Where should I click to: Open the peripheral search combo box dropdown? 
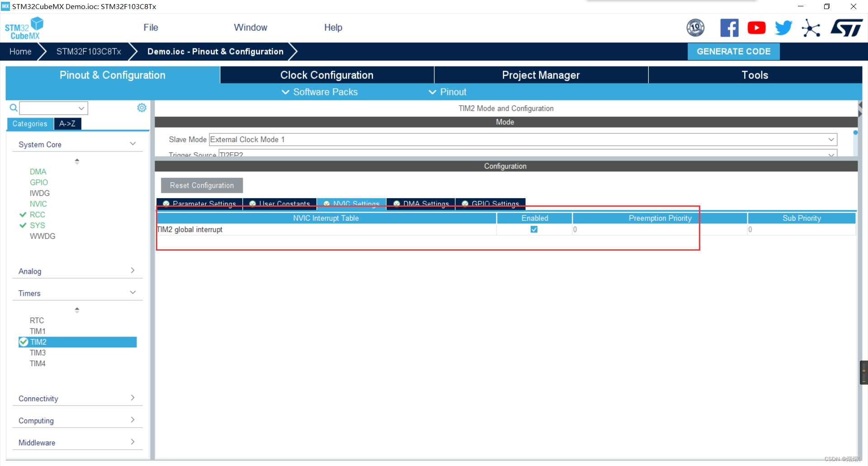point(81,108)
